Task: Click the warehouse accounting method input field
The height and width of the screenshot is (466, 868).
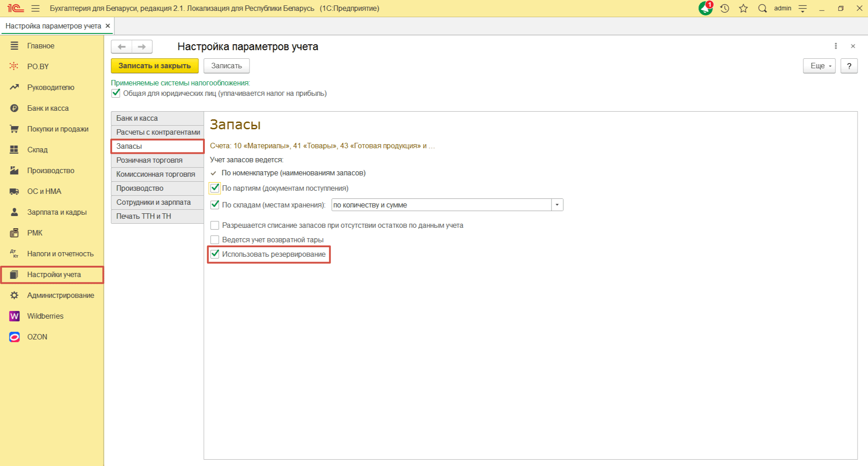Action: coord(441,205)
